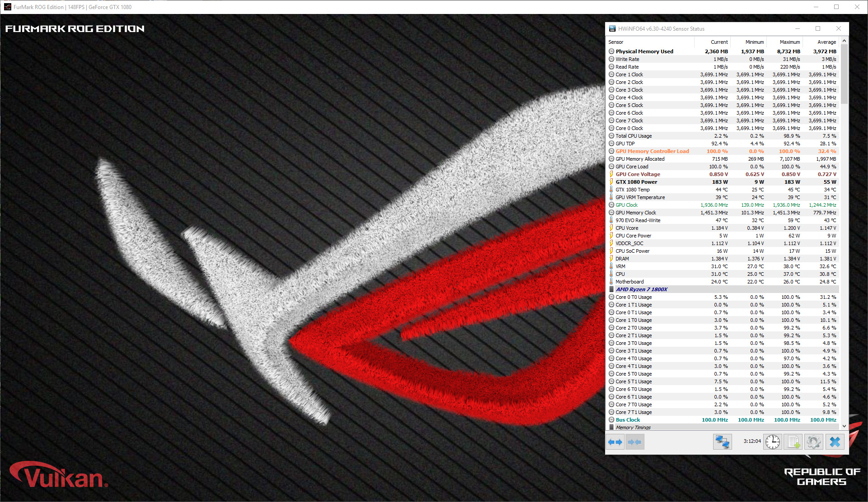This screenshot has width=868, height=502.
Task: Click the scrollbar up arrow in sensor list
Action: 844,41
